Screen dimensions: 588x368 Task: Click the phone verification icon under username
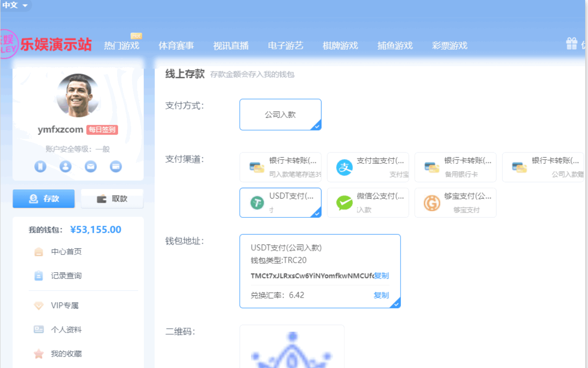point(40,166)
